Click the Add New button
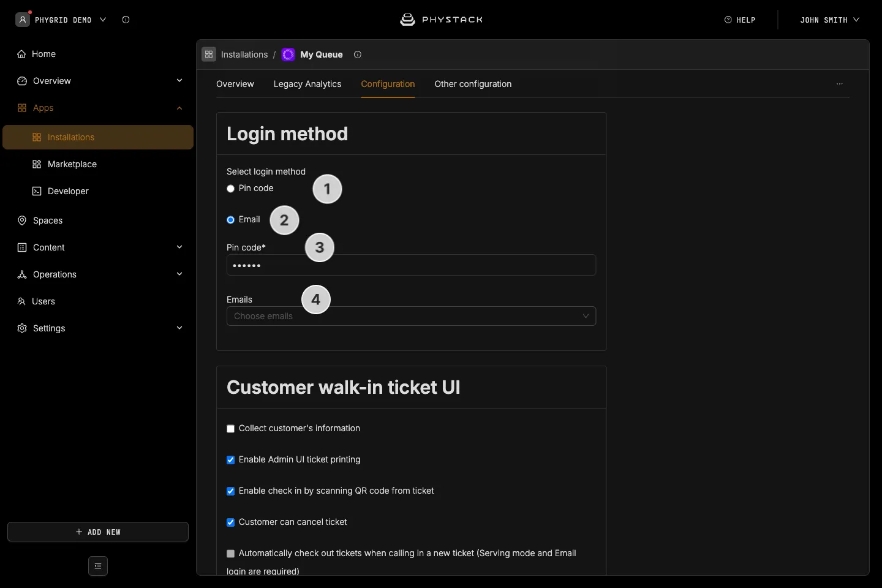Viewport: 882px width, 588px height. (98, 532)
